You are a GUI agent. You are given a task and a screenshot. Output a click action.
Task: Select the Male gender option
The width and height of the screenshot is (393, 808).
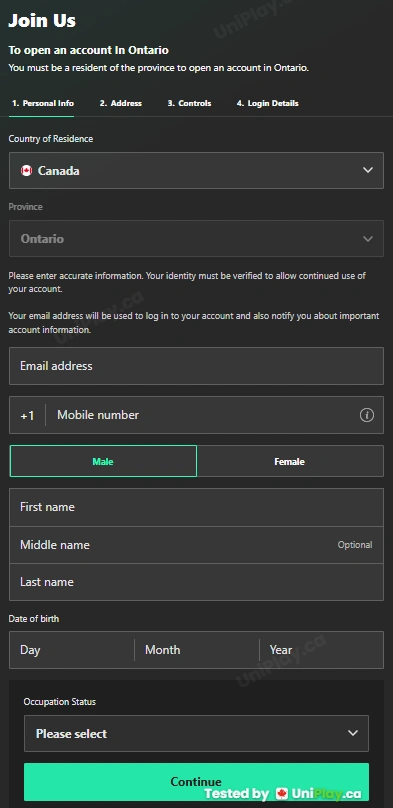103,461
